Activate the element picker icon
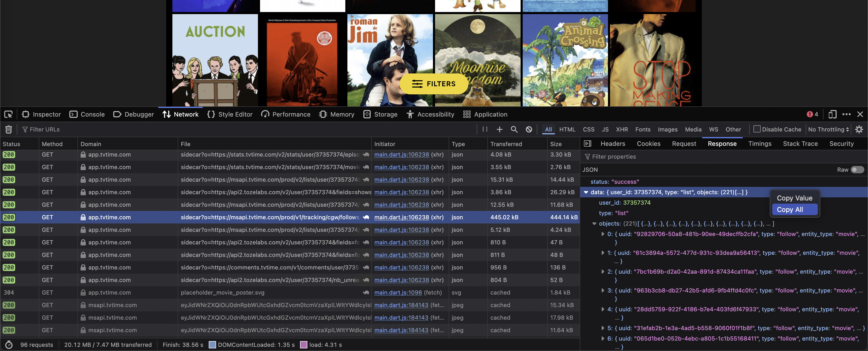Image resolution: width=868 pixels, height=351 pixels. 8,114
